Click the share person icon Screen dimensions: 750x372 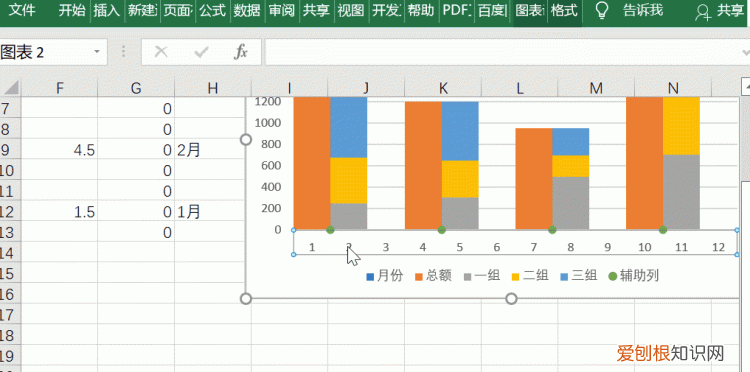click(703, 12)
